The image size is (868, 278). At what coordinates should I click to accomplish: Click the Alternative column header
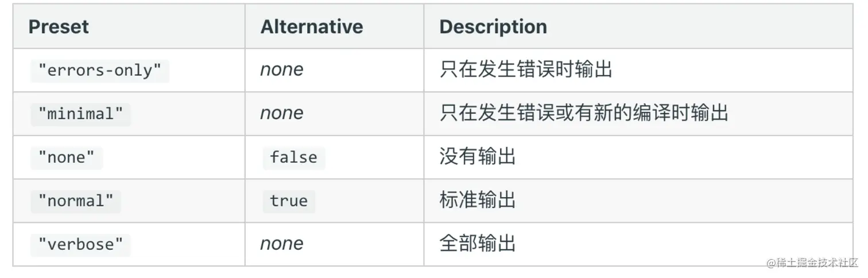pos(312,27)
